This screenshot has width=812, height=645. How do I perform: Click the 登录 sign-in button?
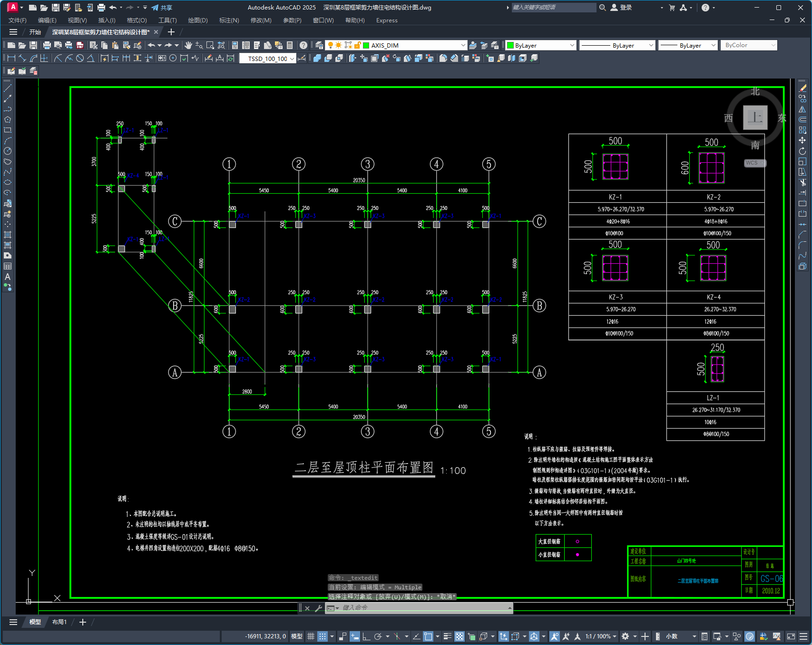pyautogui.click(x=621, y=8)
